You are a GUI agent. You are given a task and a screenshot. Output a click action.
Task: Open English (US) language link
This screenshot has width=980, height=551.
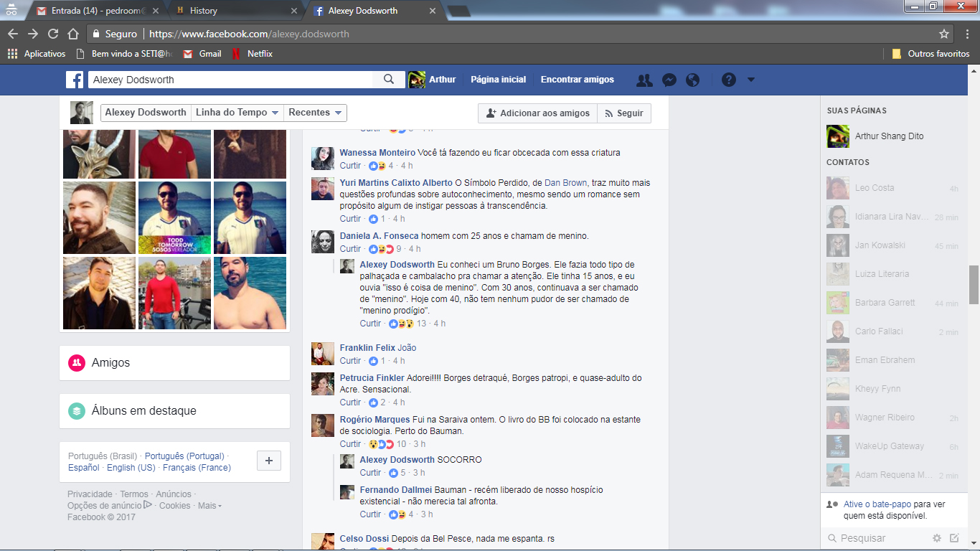click(x=131, y=468)
